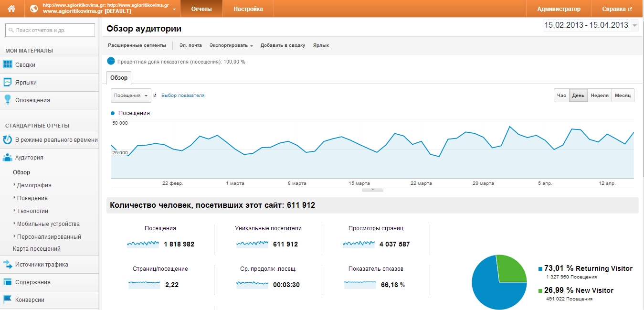
Task: Click the Показатель отказов sparkline
Action: click(x=360, y=284)
